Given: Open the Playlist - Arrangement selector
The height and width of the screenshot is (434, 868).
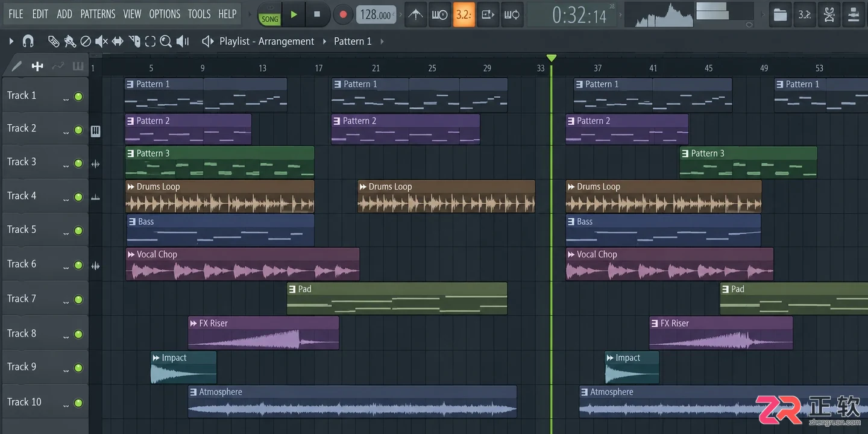Looking at the screenshot, I should pyautogui.click(x=266, y=41).
